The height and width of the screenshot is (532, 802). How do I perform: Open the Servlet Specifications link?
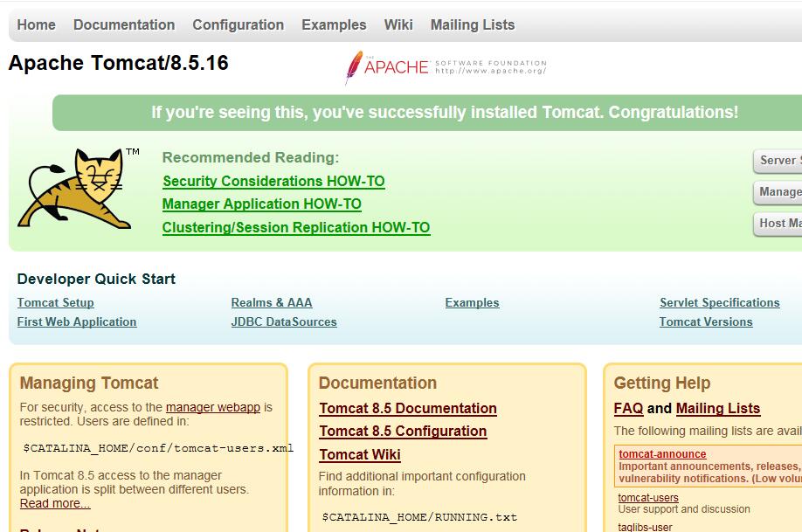(720, 302)
